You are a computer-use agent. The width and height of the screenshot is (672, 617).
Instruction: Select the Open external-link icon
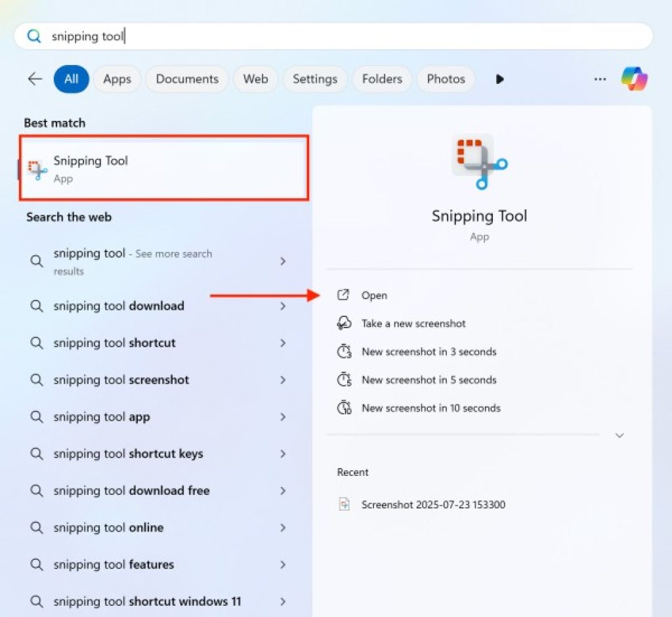(x=344, y=295)
